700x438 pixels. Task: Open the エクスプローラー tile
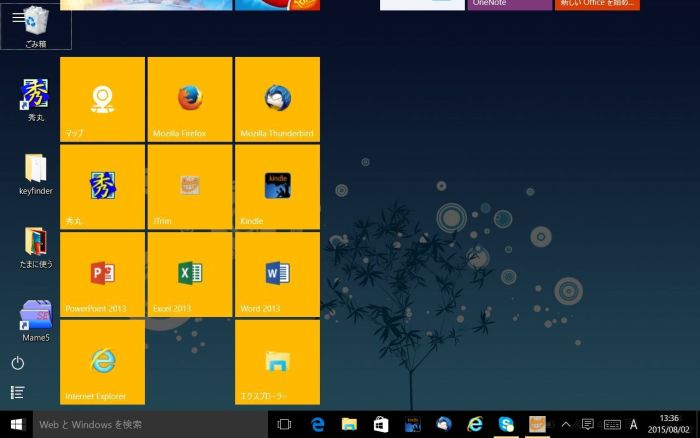277,361
